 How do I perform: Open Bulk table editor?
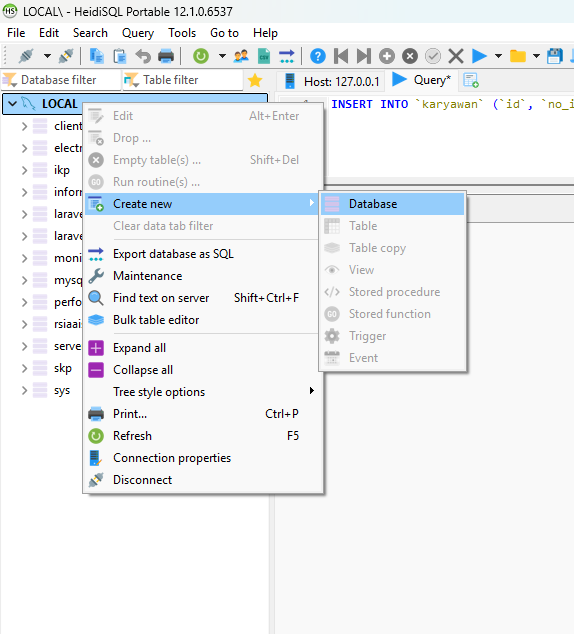pyautogui.click(x=202, y=320)
